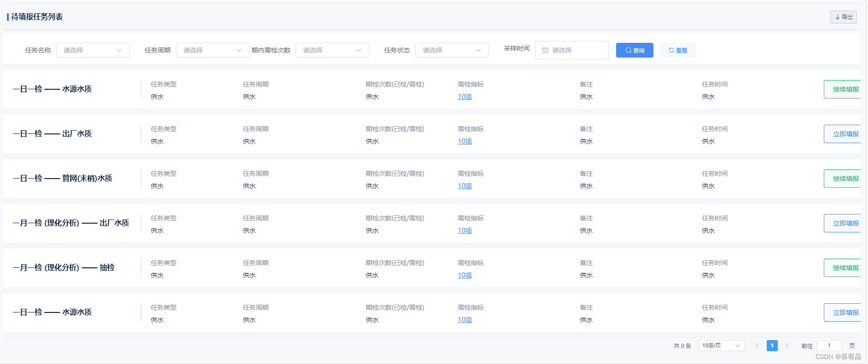This screenshot has height=364, width=868.
Task: Click 立即填报 for 一月一检 出厂水质 row
Action: coord(842,223)
